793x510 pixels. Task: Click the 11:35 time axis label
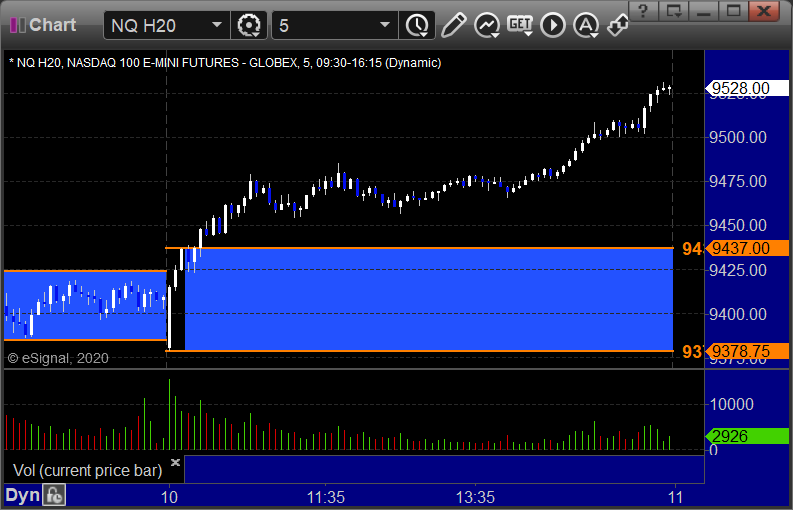326,497
